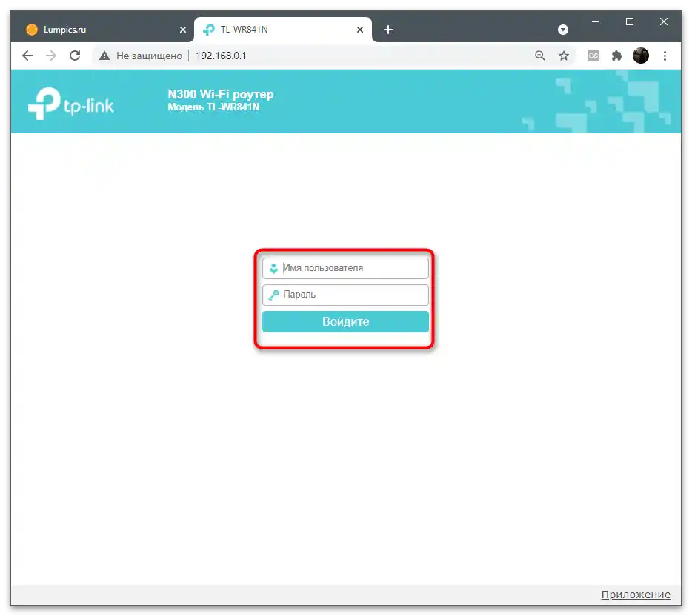
Task: Click the zoom magnifier icon in address bar
Action: [x=539, y=56]
